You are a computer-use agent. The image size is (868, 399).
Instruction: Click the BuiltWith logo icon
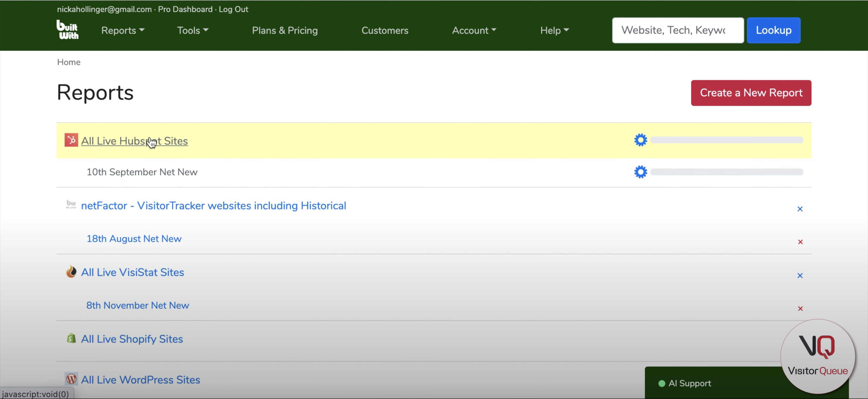(67, 30)
